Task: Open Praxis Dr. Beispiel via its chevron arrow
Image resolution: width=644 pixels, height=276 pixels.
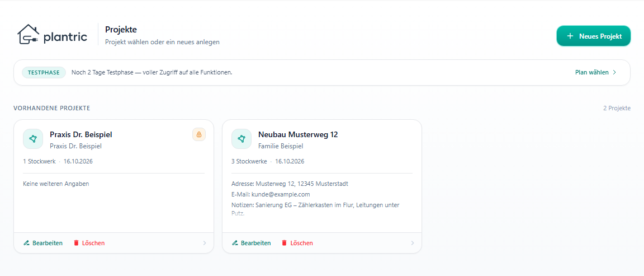Action: pyautogui.click(x=205, y=243)
